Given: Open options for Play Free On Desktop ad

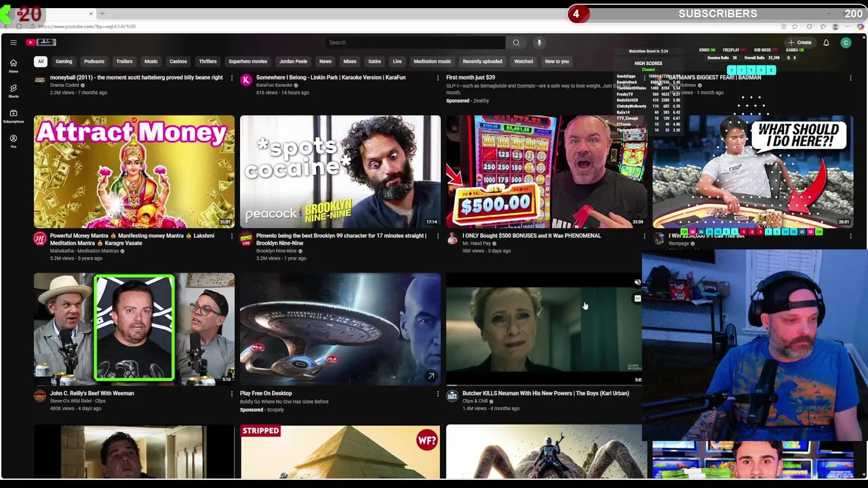Looking at the screenshot, I should click(x=437, y=394).
